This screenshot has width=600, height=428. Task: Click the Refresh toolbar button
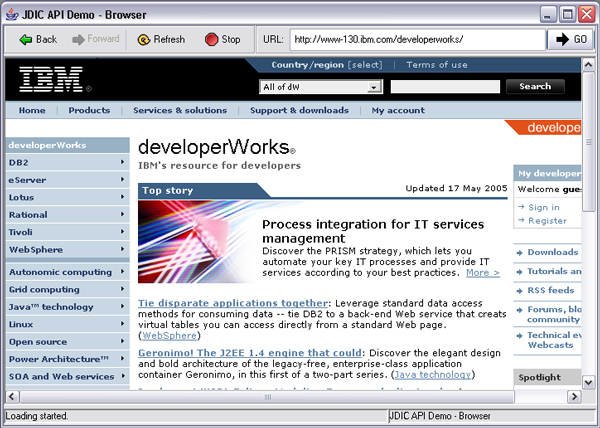pos(161,39)
